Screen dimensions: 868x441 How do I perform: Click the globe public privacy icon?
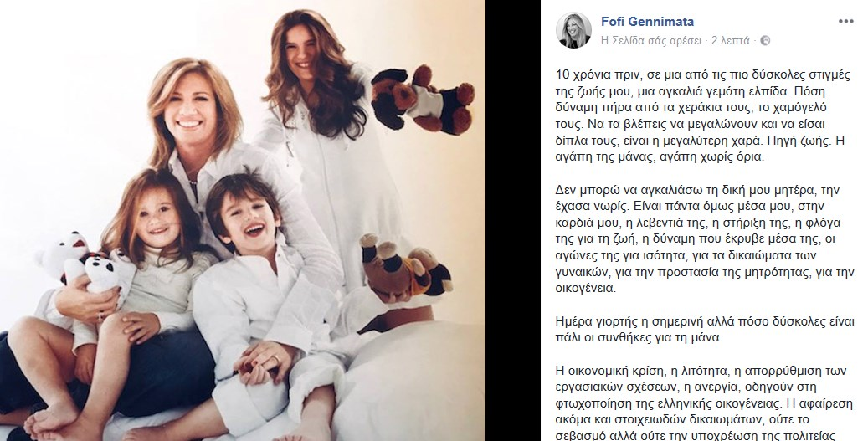pos(765,40)
